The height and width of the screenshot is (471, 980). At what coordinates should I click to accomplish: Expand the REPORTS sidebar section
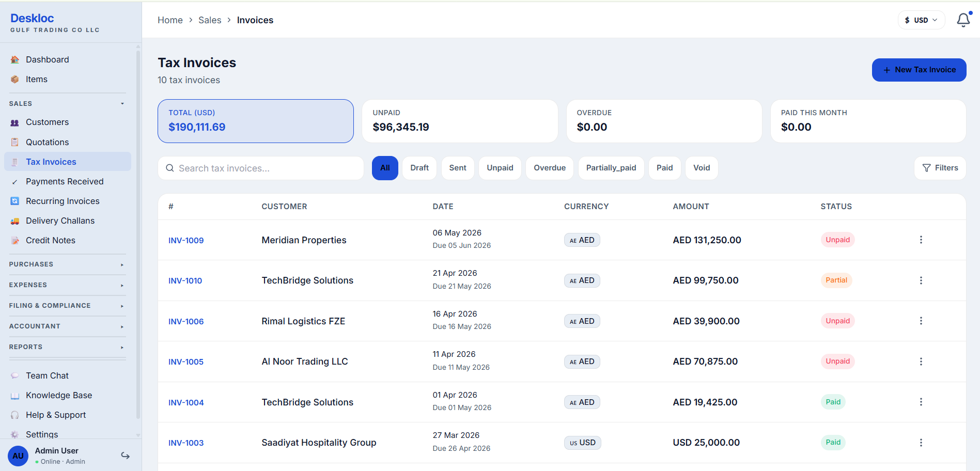coord(67,347)
